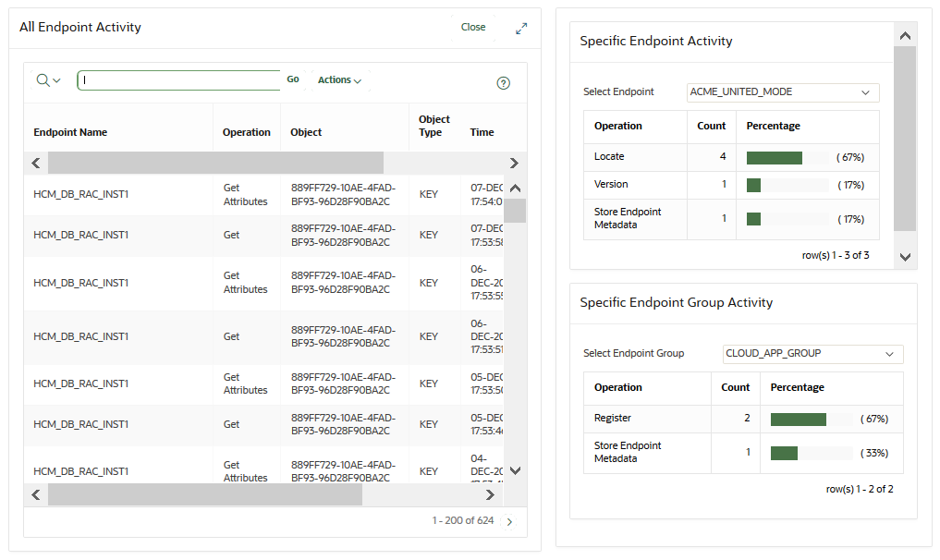Expand All Endpoint Activity to full screen
Viewport: 940px width, 560px height.
(520, 28)
